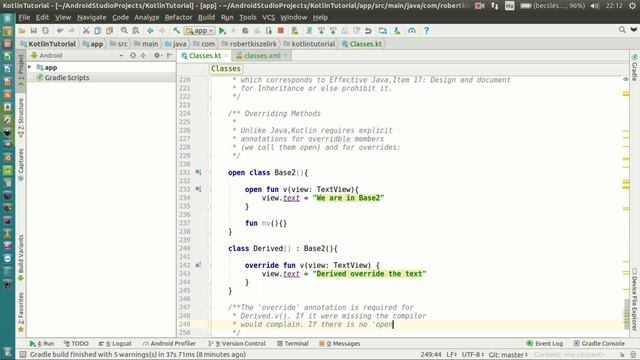Open the Messages tool window

(340, 344)
